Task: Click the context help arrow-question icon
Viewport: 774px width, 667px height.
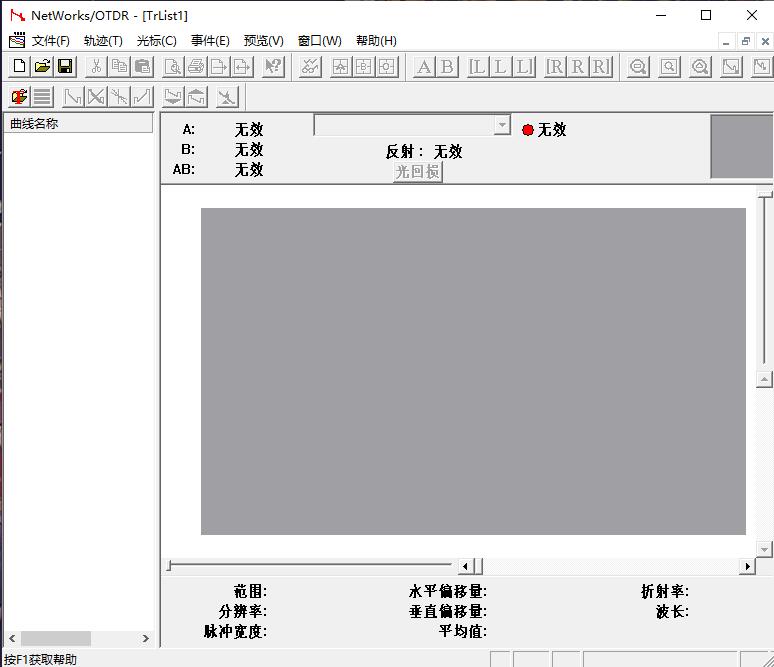Action: point(273,67)
